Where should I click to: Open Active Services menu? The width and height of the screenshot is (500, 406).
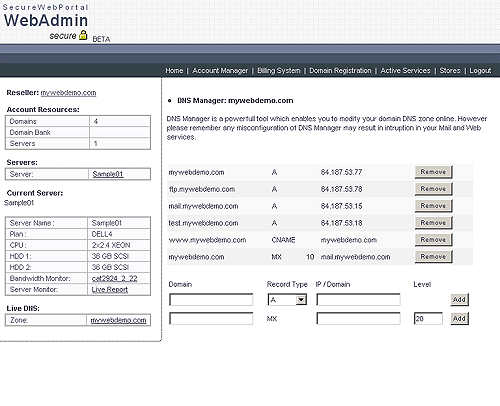(405, 71)
